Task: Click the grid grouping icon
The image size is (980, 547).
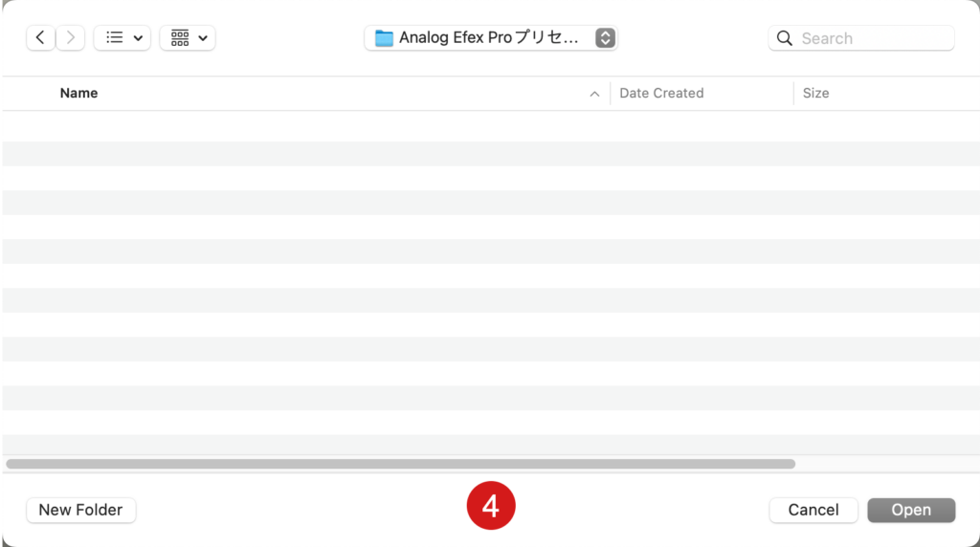Action: (x=180, y=38)
